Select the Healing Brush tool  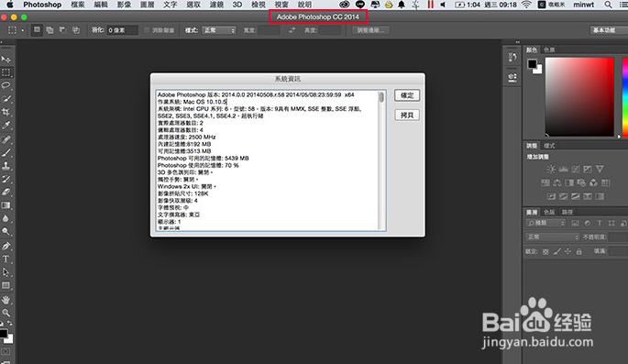(6, 139)
